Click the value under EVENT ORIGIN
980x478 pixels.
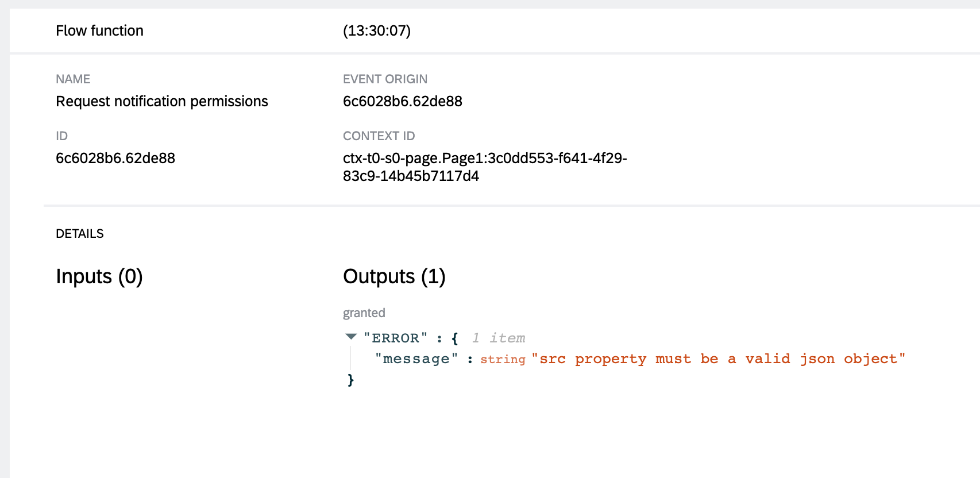click(x=402, y=101)
